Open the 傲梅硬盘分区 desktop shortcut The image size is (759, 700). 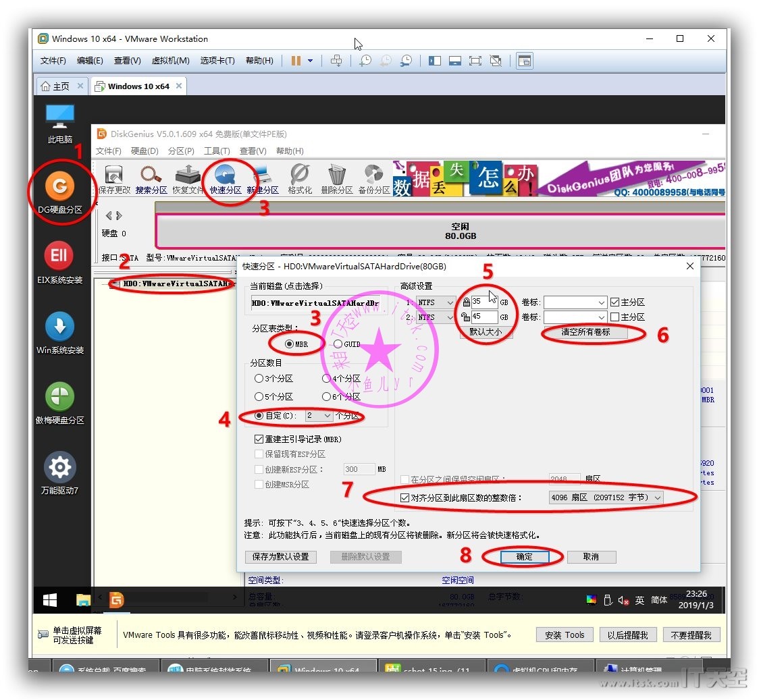[59, 404]
